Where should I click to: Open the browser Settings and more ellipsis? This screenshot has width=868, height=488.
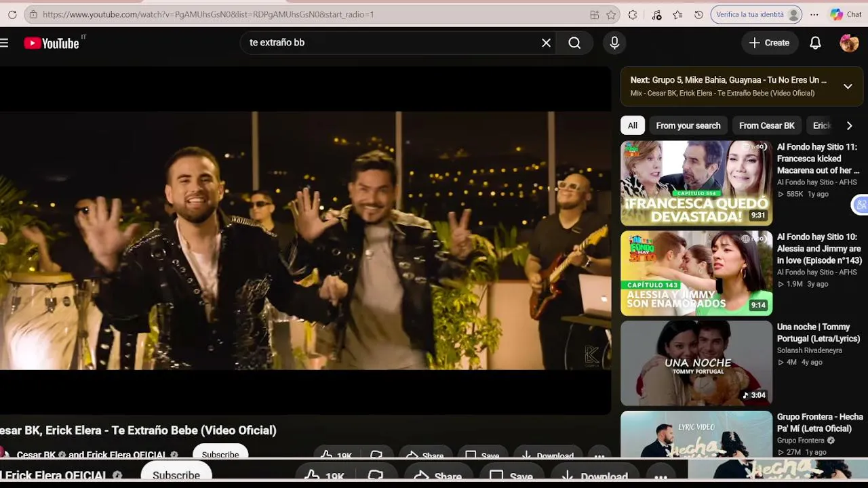tap(814, 14)
